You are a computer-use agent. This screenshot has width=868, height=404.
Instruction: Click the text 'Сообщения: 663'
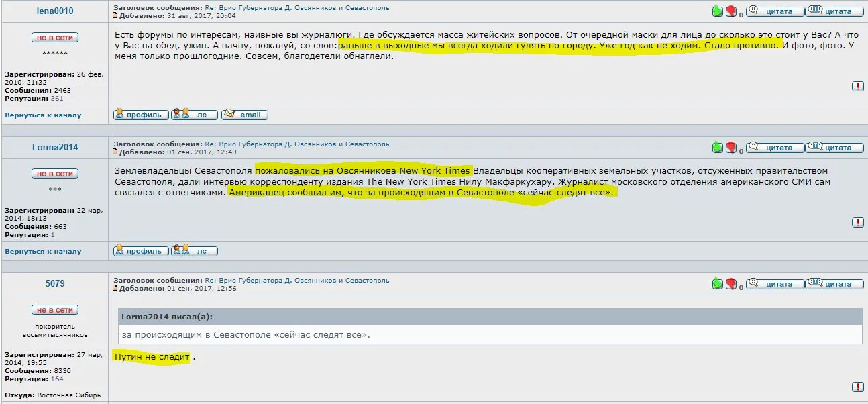[36, 226]
